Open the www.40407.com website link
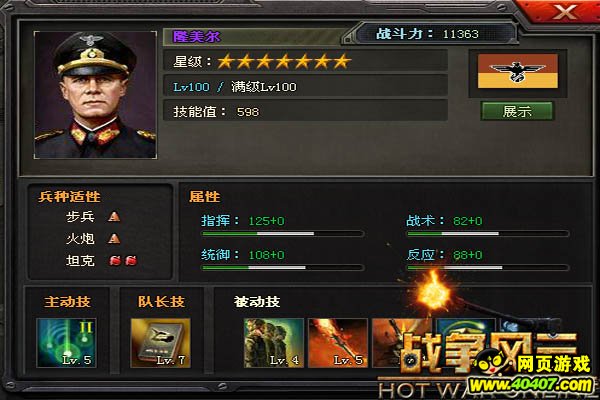This screenshot has height=400, width=600. coord(531,385)
